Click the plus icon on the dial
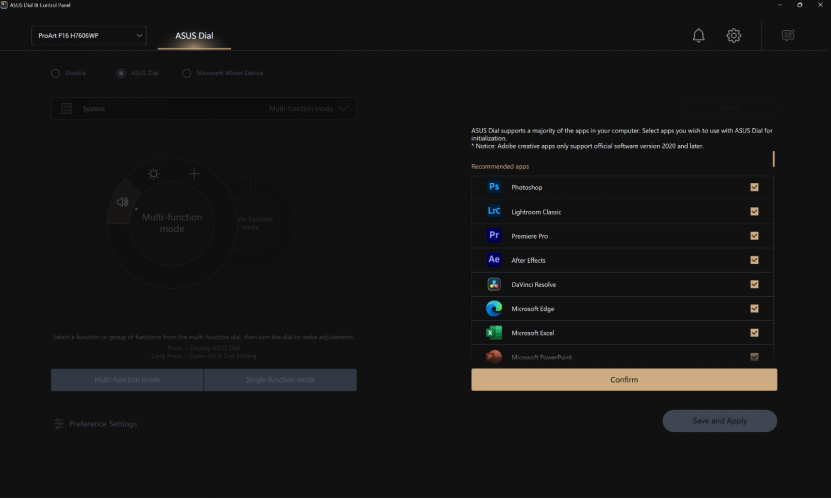The height and width of the screenshot is (499, 831). (x=195, y=174)
